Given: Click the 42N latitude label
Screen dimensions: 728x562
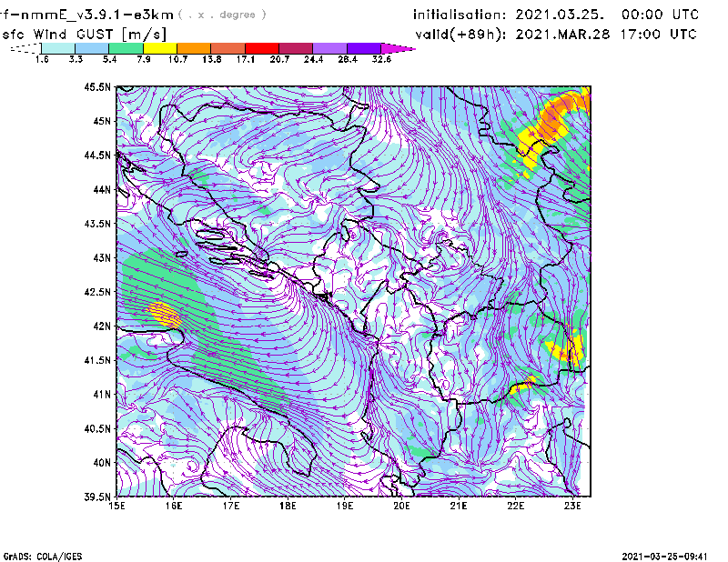Looking at the screenshot, I should pyautogui.click(x=102, y=326).
